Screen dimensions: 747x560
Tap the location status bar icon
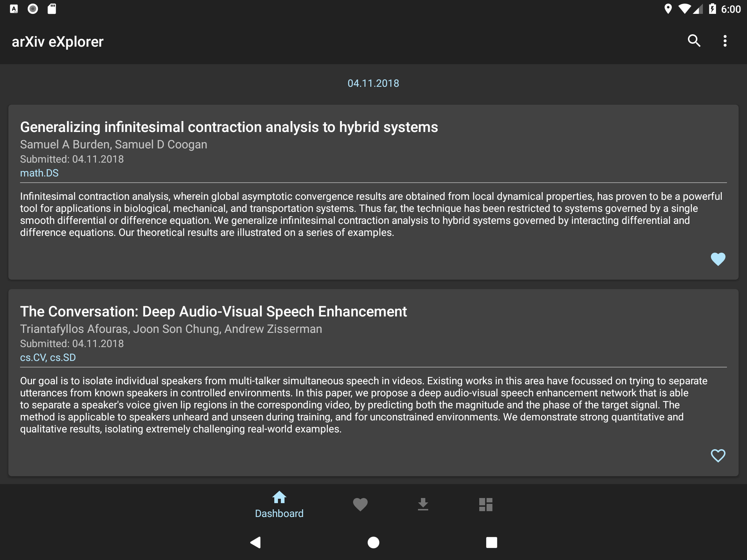pos(668,9)
